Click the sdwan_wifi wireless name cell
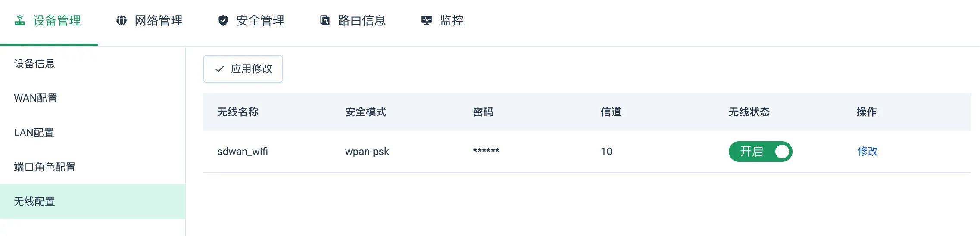Image resolution: width=980 pixels, height=236 pixels. (x=243, y=152)
